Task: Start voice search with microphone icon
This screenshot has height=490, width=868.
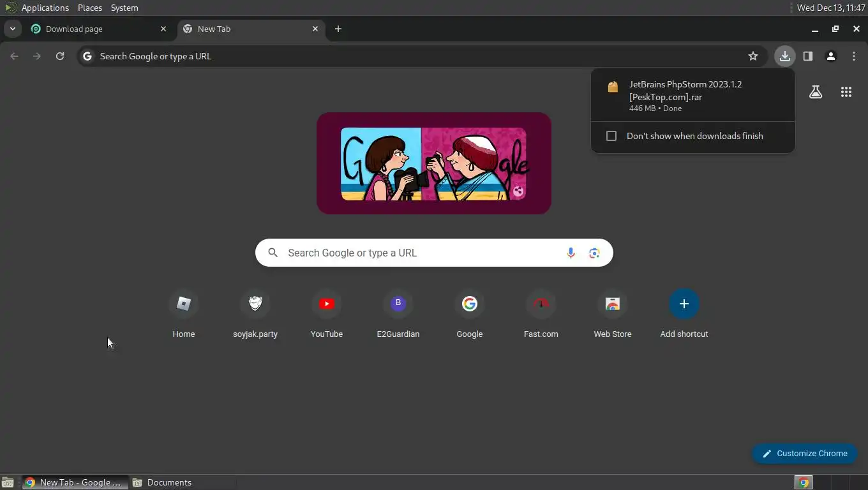Action: 571,253
